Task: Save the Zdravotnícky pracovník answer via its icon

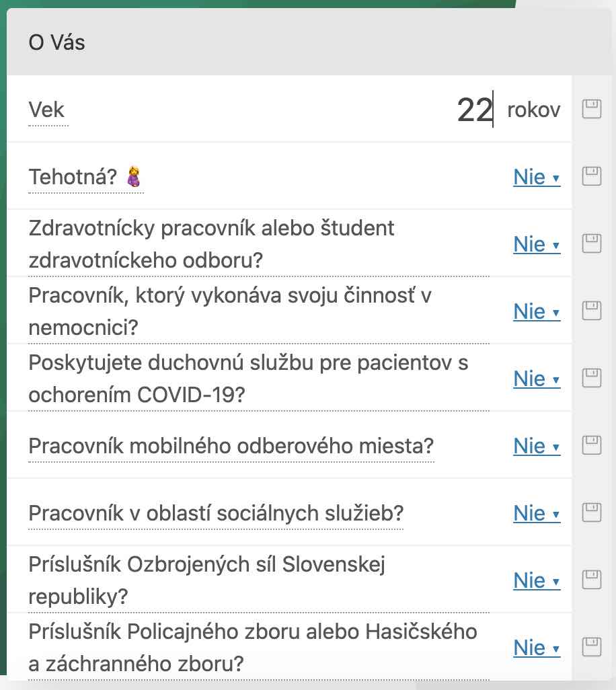Action: coord(591,243)
